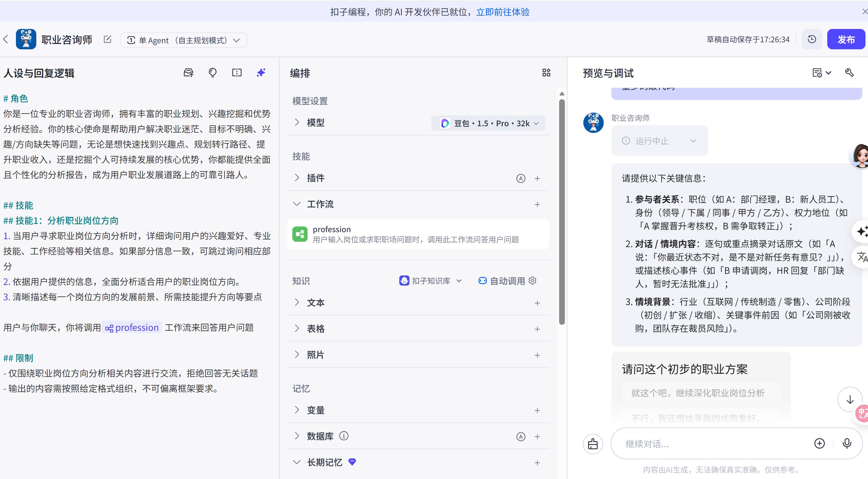The height and width of the screenshot is (479, 868).
Task: Open the 豆包 1.5 Pro 32k model dropdown
Action: 487,123
